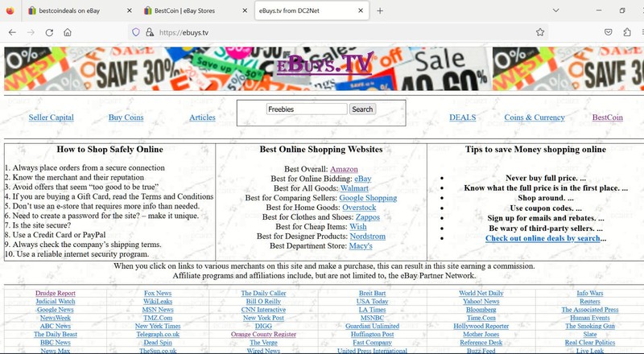This screenshot has width=644, height=354.
Task: Close the eBuys.tv from DC2Net tab
Action: (x=361, y=10)
